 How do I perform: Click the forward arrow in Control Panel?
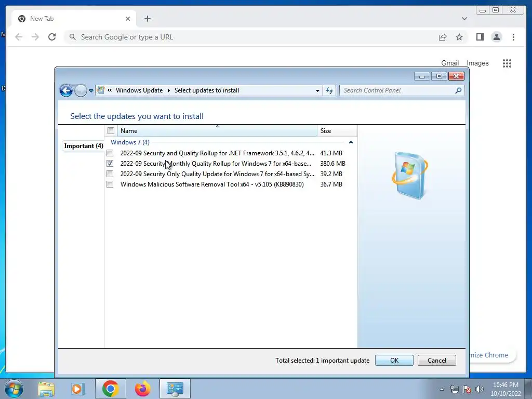click(81, 90)
